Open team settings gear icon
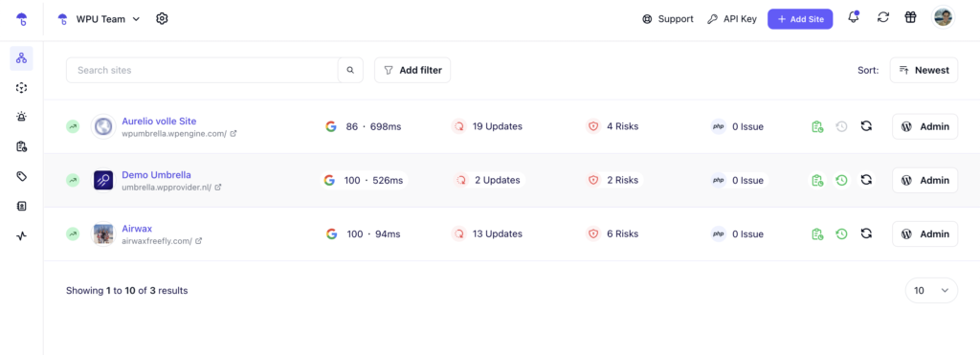980x355 pixels. click(162, 19)
